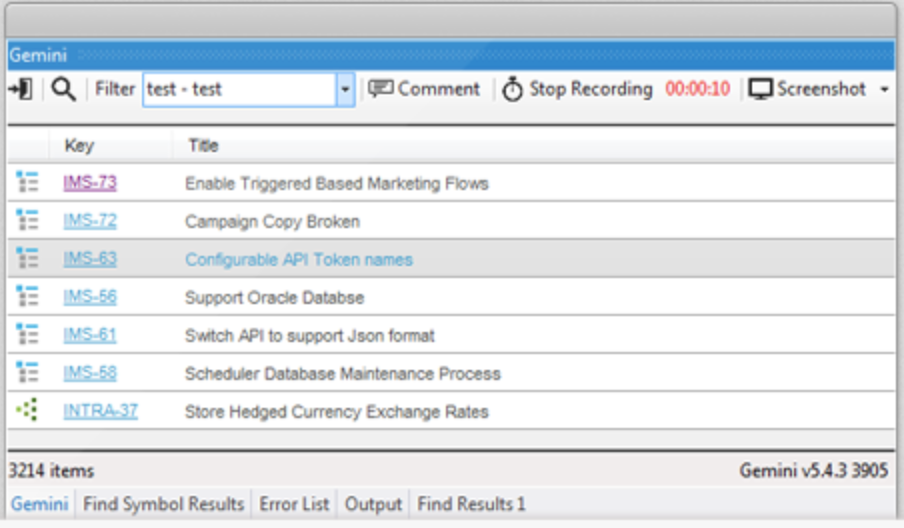Open issue link IMS-72

click(90, 221)
